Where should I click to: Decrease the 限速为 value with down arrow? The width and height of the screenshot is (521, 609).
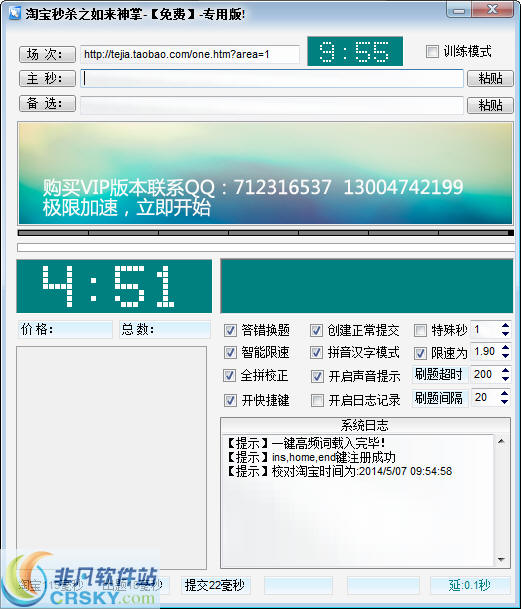505,355
